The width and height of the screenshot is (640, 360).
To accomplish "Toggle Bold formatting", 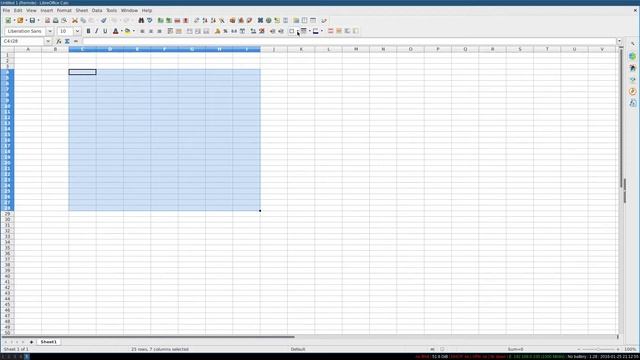I will pyautogui.click(x=88, y=31).
